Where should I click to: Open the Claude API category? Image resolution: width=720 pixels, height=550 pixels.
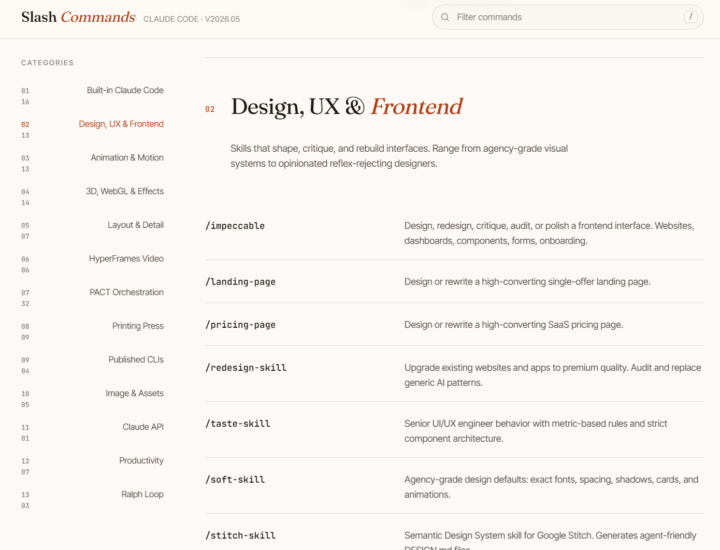tap(92, 432)
